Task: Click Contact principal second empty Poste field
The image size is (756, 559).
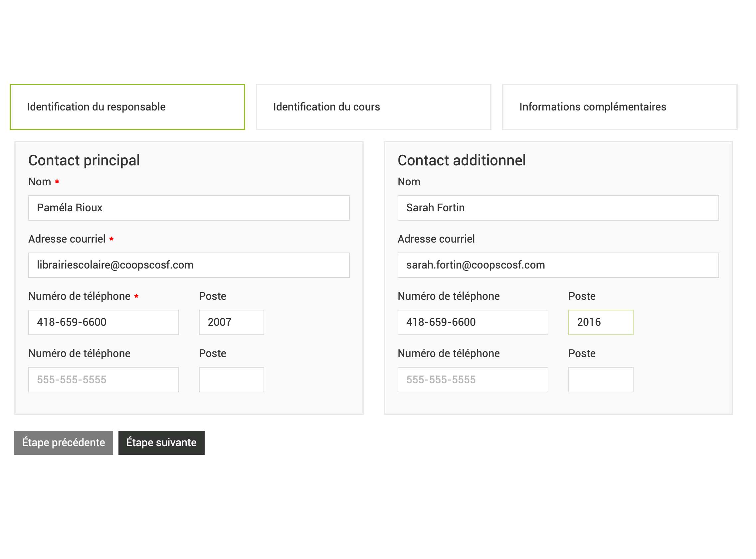Action: coord(232,380)
